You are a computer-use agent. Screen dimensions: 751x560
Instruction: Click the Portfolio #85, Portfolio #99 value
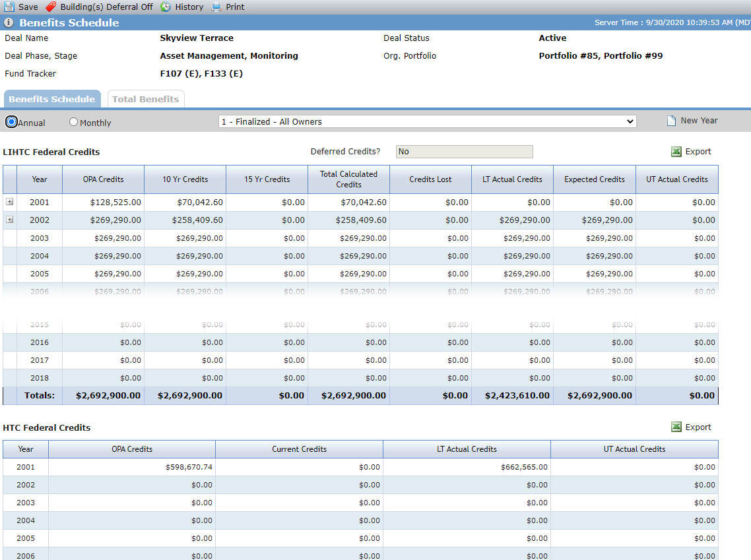pyautogui.click(x=601, y=55)
